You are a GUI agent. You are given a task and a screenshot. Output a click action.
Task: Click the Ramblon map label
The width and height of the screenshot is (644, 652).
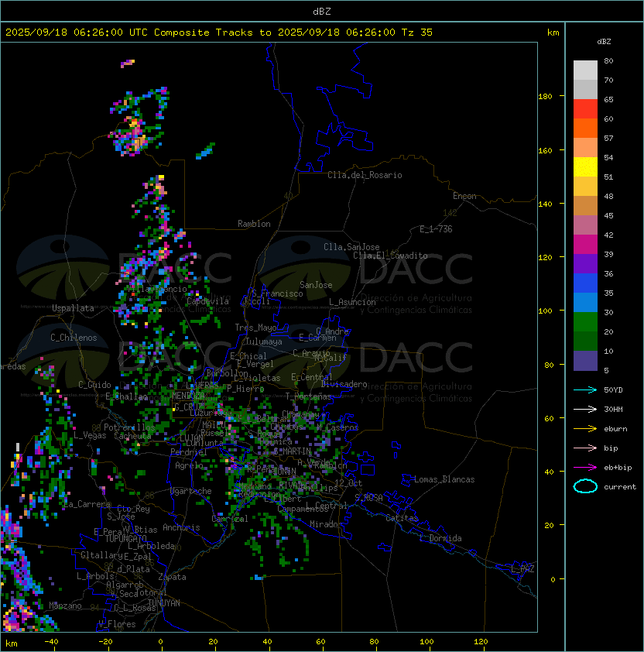point(254,224)
